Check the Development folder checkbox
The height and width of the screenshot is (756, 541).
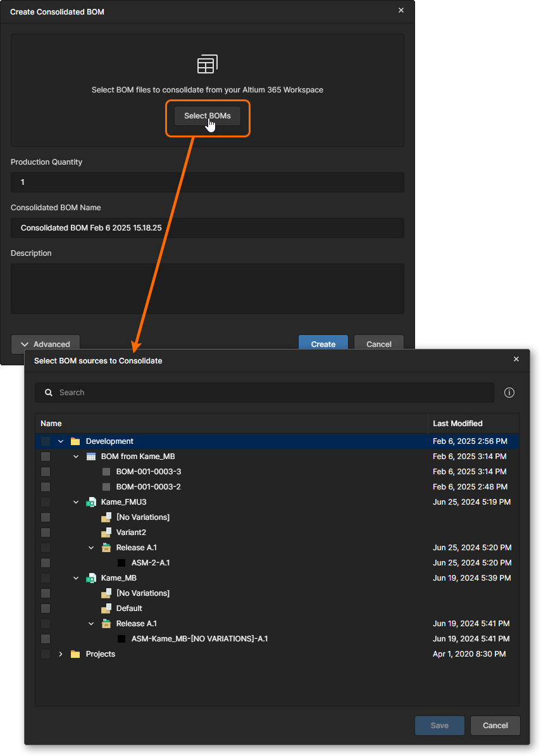tap(44, 441)
